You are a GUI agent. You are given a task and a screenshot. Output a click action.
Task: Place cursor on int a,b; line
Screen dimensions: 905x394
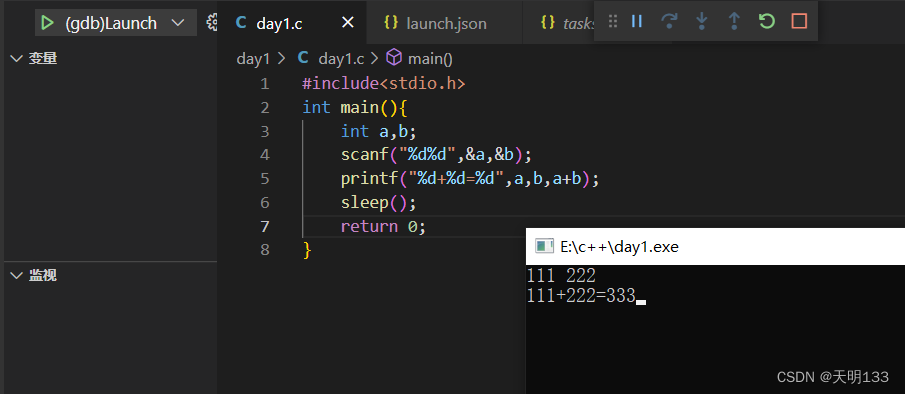[379, 132]
